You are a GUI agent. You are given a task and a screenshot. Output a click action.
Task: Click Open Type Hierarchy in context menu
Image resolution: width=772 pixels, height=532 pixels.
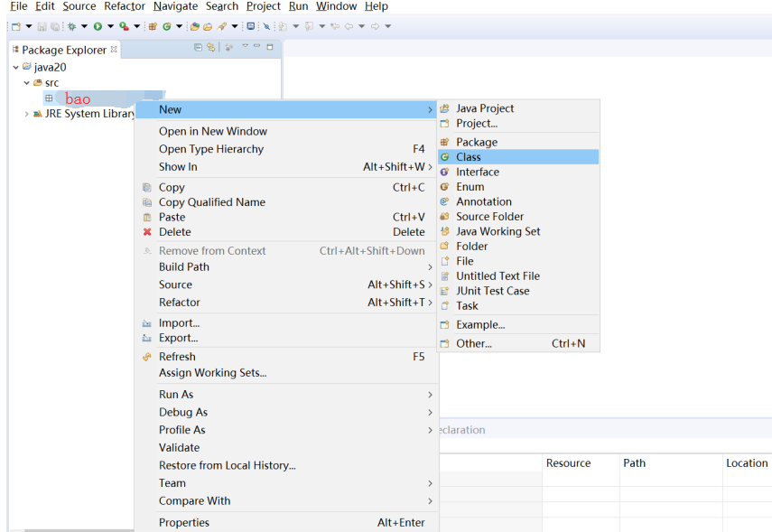click(x=286, y=149)
